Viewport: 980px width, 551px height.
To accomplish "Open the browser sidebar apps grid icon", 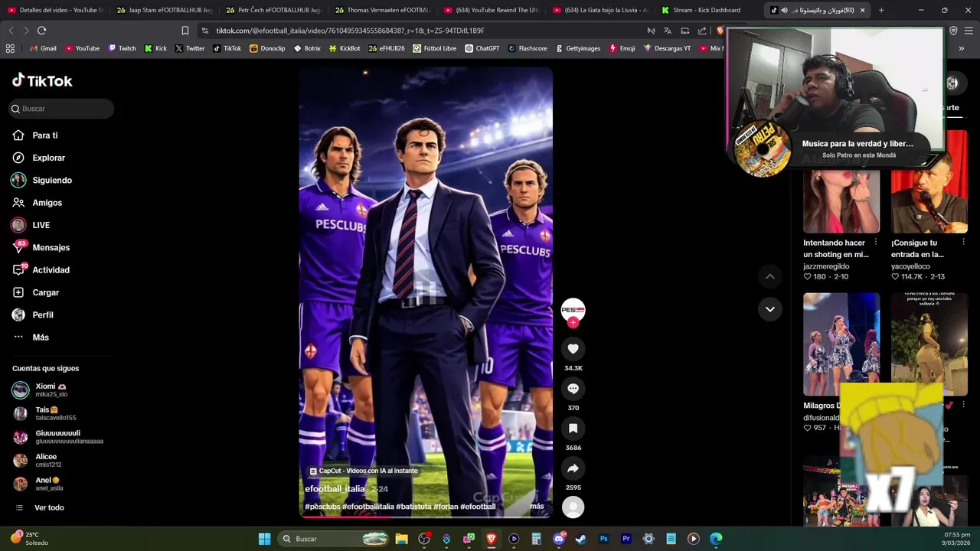I will (10, 48).
